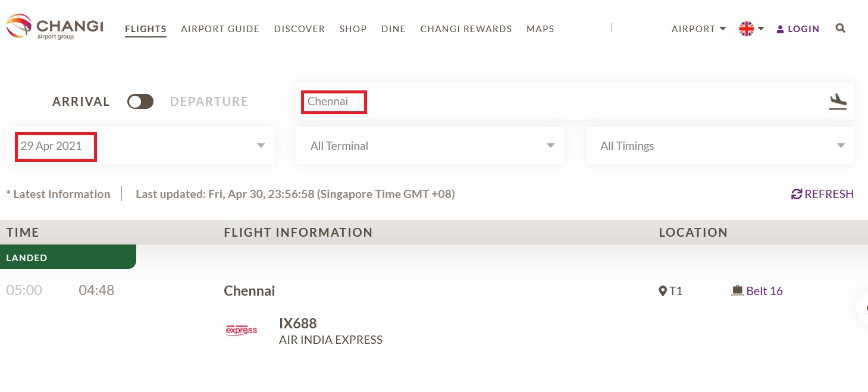
Task: Click the flight number IX688
Action: click(298, 324)
